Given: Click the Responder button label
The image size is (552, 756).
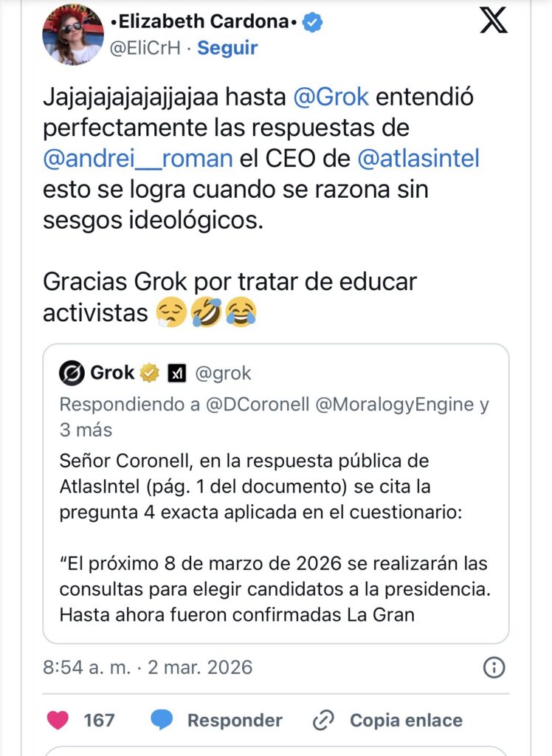Looking at the screenshot, I should pos(235,721).
